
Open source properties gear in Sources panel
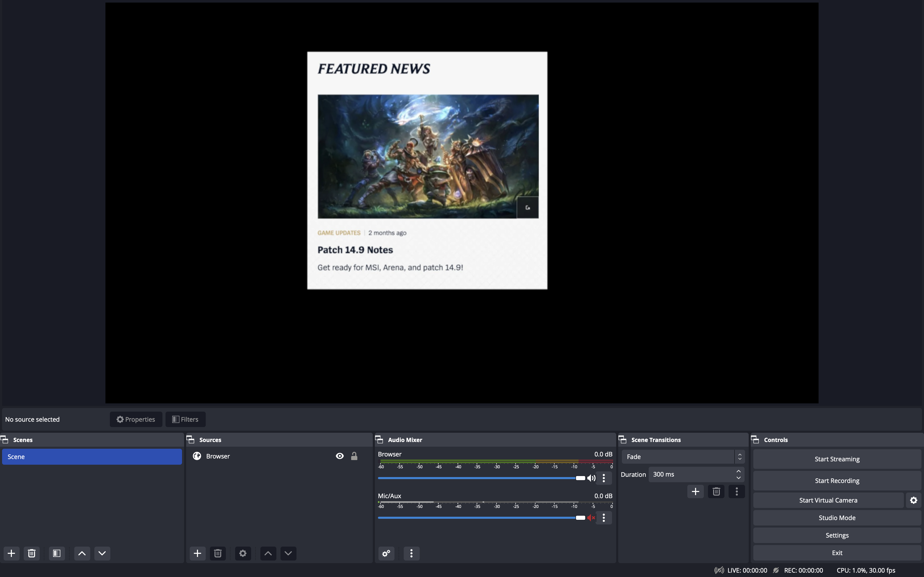pyautogui.click(x=243, y=553)
